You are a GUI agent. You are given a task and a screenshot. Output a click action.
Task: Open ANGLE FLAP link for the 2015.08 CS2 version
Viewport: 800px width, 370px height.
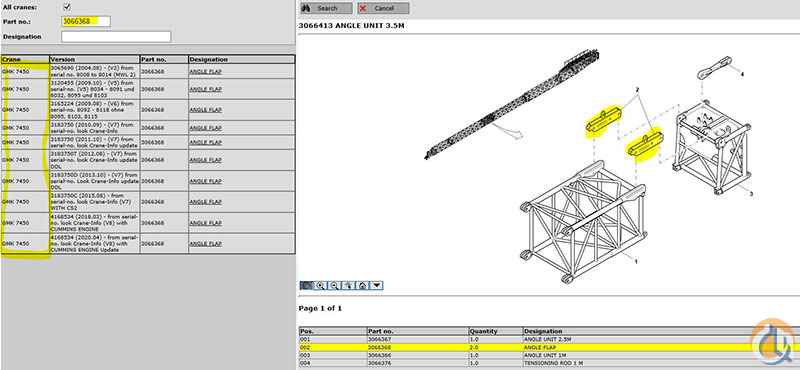click(206, 202)
